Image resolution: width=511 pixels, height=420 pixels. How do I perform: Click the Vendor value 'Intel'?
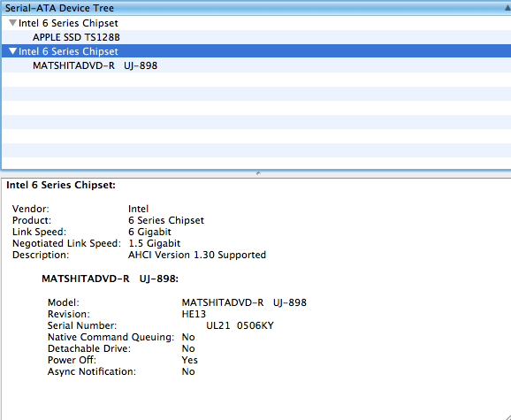coord(139,209)
